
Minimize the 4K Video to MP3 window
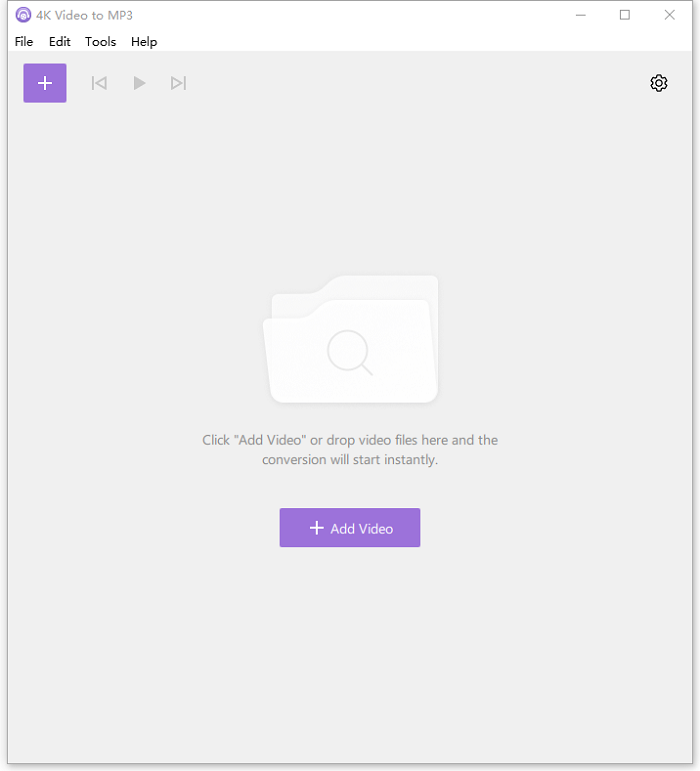pyautogui.click(x=581, y=15)
